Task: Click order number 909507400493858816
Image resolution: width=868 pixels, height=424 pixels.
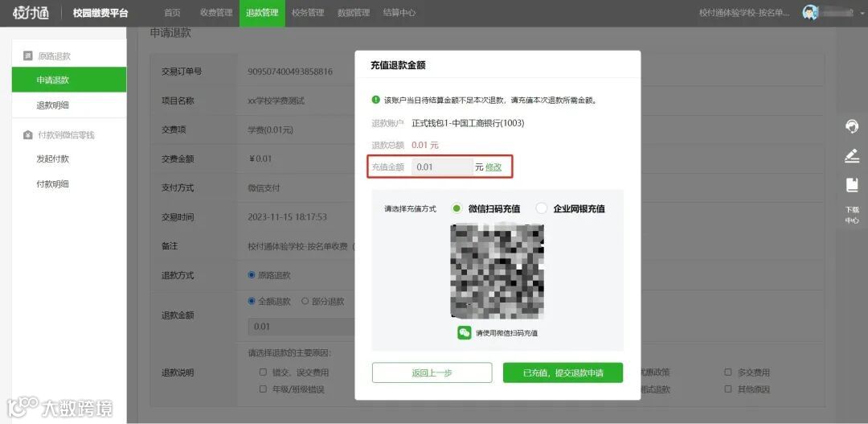Action: pyautogui.click(x=290, y=72)
